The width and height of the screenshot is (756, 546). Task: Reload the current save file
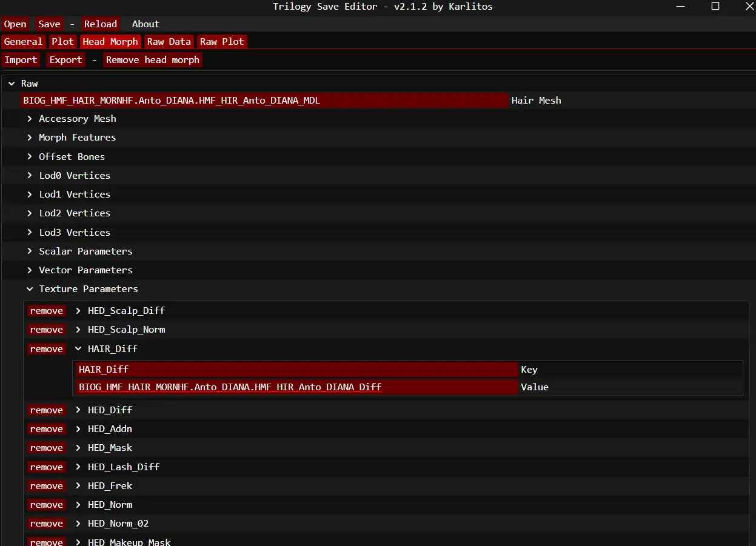pyautogui.click(x=100, y=24)
